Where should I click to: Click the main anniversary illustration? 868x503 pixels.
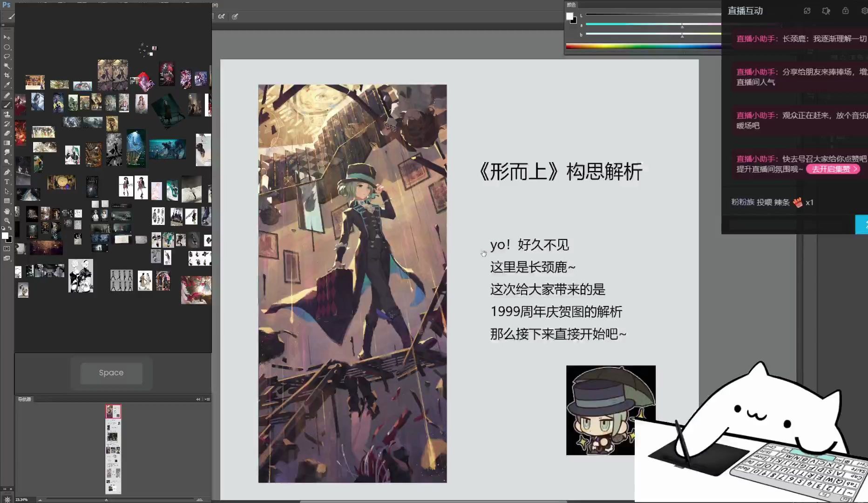(x=353, y=283)
